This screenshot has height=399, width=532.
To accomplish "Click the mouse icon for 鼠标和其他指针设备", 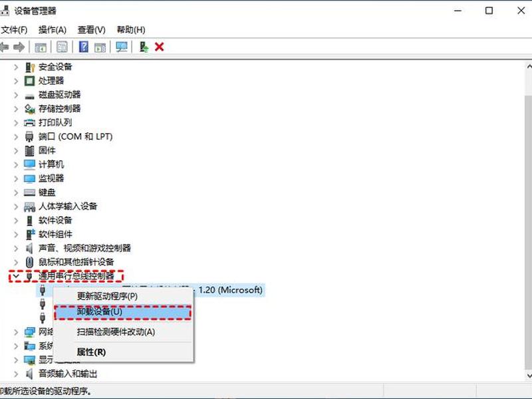I will pos(29,262).
